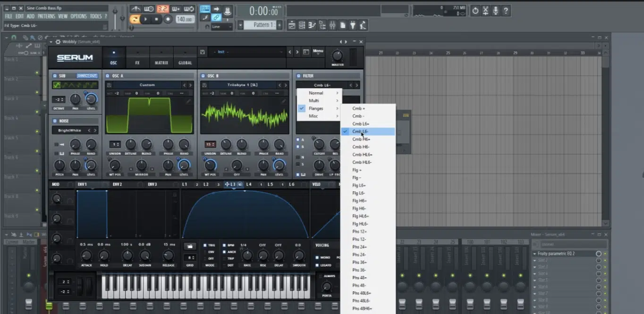Open the playlist view icon
The height and width of the screenshot is (314, 644).
(292, 25)
